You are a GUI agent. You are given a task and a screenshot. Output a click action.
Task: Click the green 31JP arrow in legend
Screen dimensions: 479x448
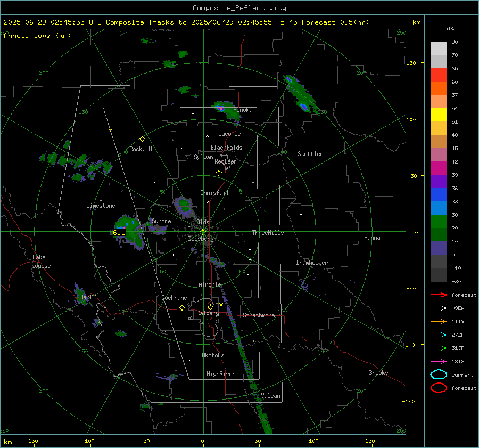(439, 348)
